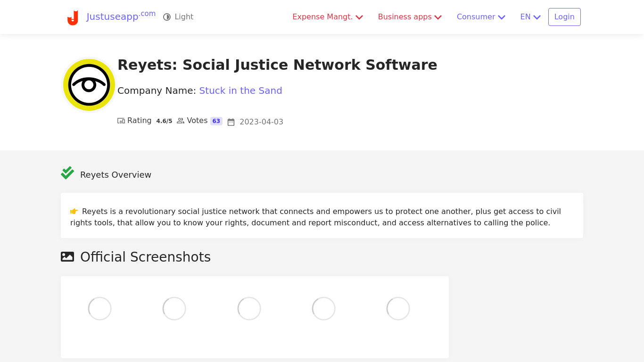Screen dimensions: 644x362
Task: Click the Reyets overview description paragraph
Action: pyautogui.click(x=315, y=217)
